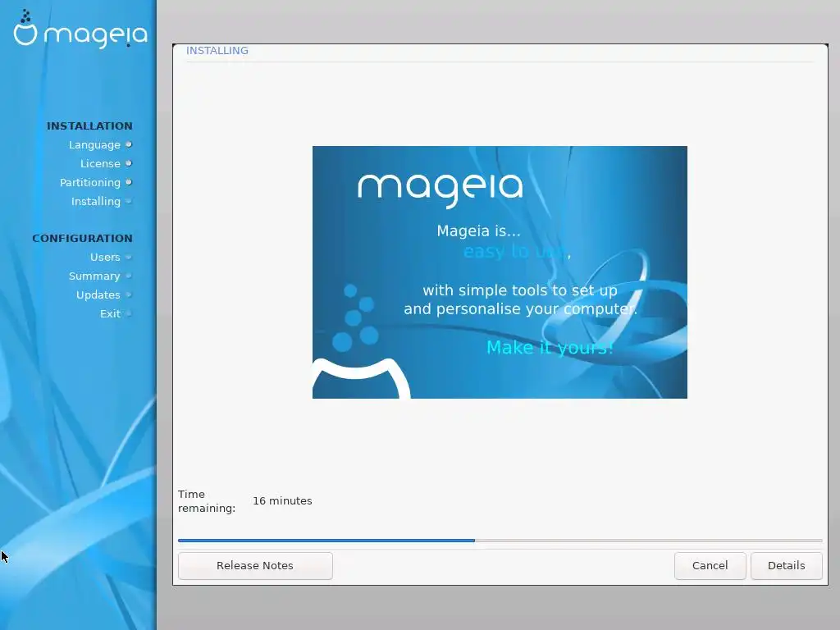Select the Exit step in the sidebar
Screen dimensions: 840x630
110,314
